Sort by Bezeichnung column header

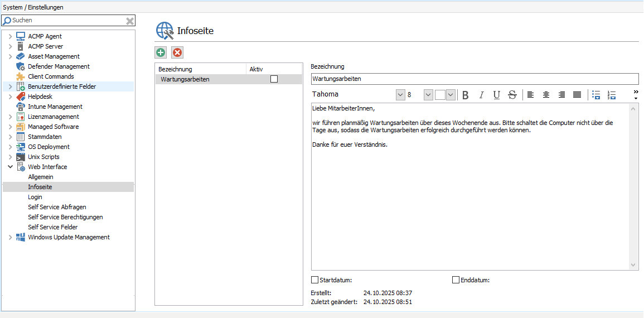click(x=201, y=69)
